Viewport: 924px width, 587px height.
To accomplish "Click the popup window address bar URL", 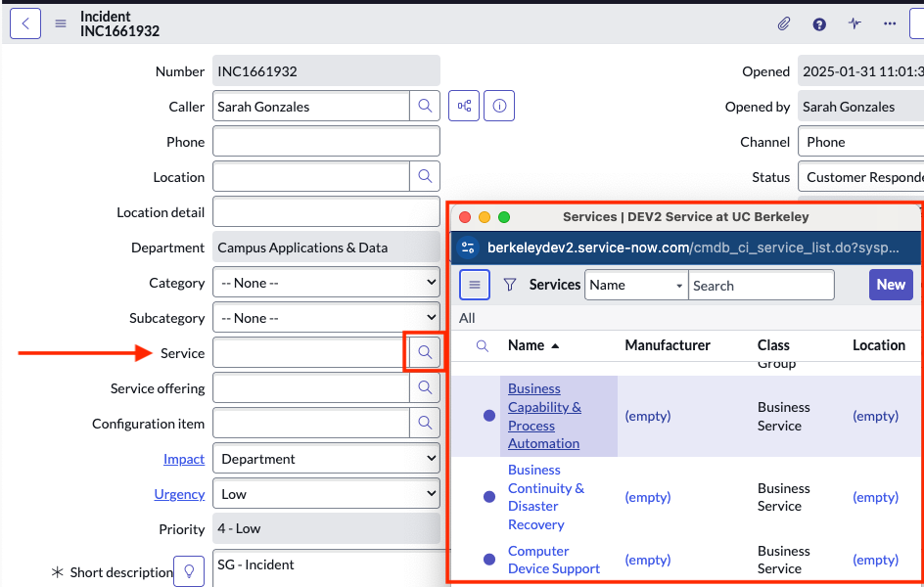I will 693,248.
